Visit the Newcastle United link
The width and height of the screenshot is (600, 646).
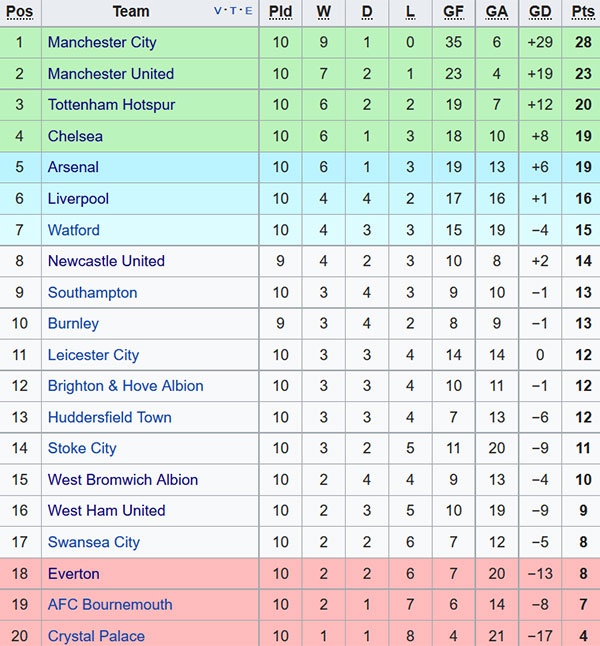click(106, 261)
